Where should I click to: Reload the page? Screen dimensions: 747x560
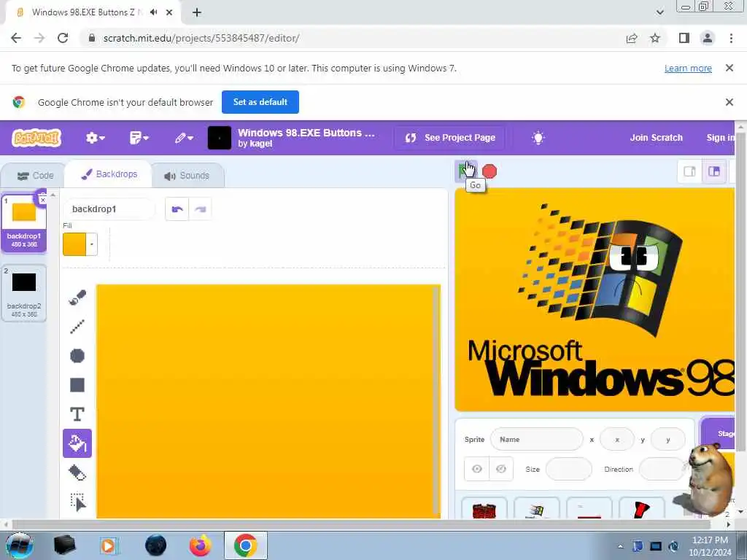63,38
